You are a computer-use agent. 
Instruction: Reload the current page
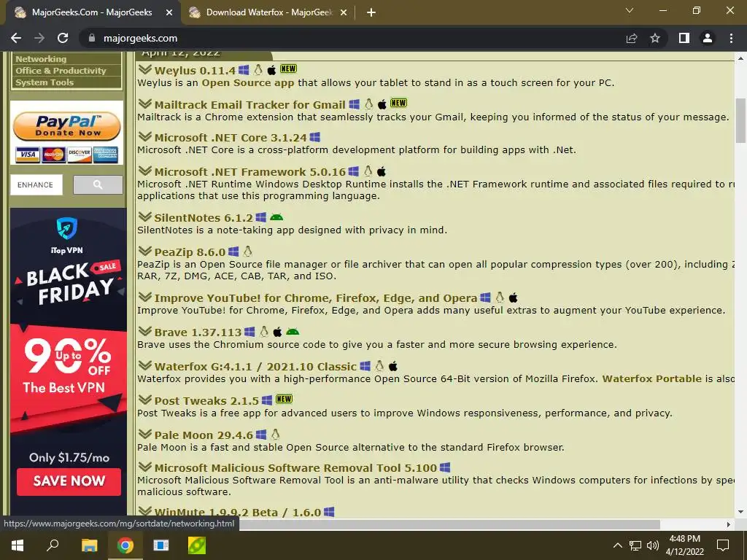pyautogui.click(x=63, y=38)
